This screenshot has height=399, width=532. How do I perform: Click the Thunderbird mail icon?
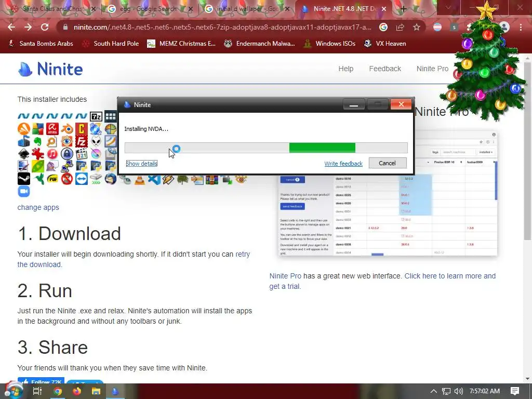tap(110, 179)
